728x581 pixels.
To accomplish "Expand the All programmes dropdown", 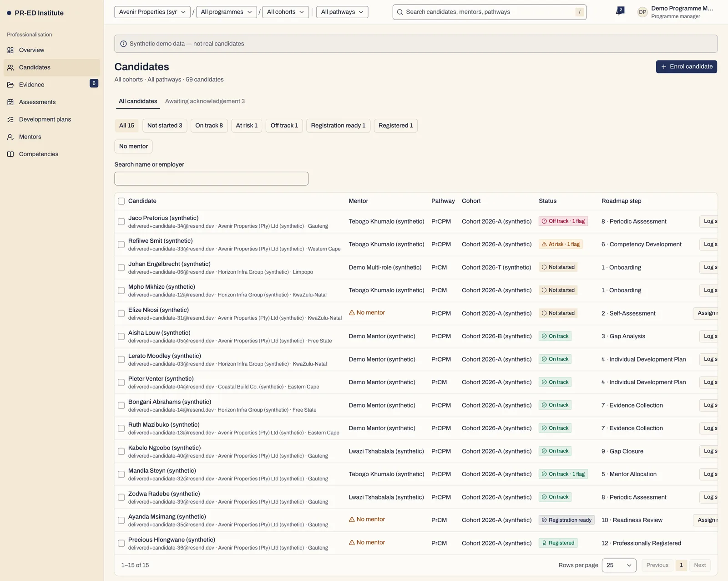I will click(227, 12).
